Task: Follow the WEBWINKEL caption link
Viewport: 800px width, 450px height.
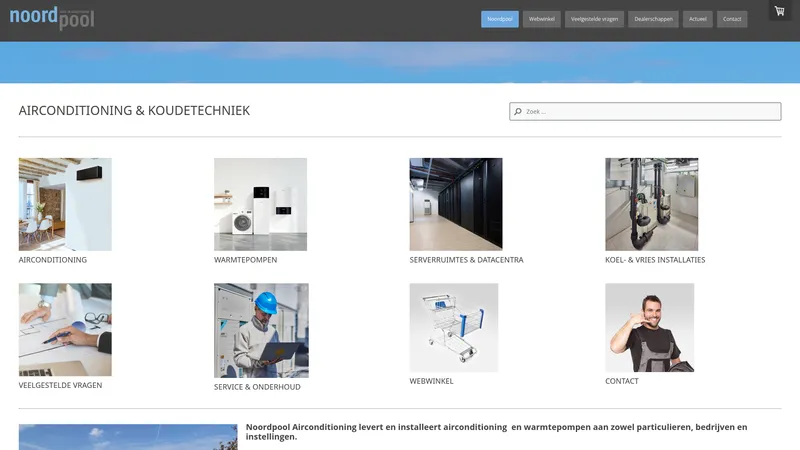Action: (431, 381)
